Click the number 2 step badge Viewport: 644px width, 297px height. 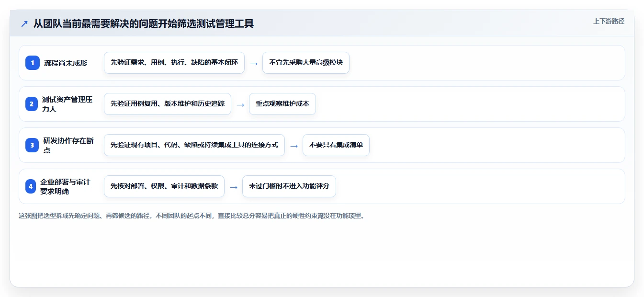coord(32,104)
